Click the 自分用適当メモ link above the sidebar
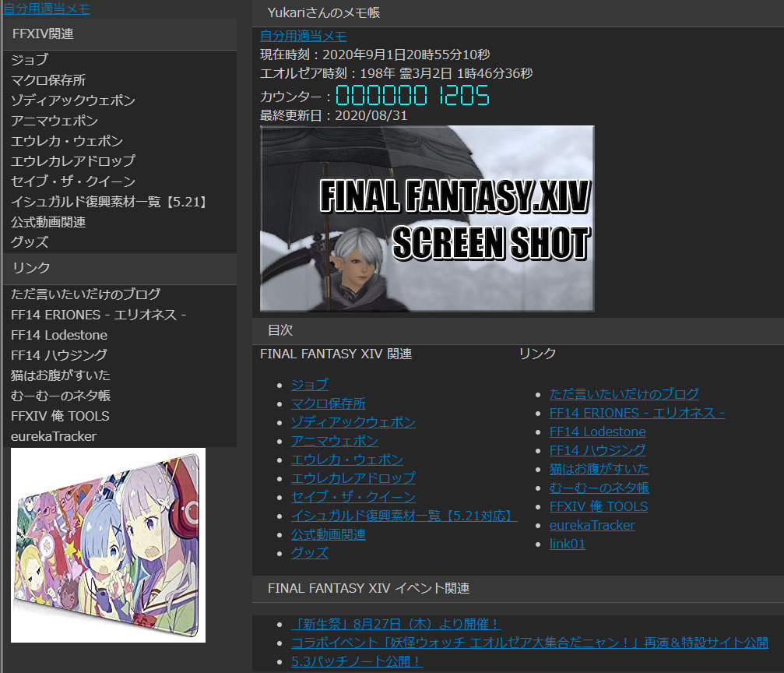Image resolution: width=784 pixels, height=673 pixels. 47,9
